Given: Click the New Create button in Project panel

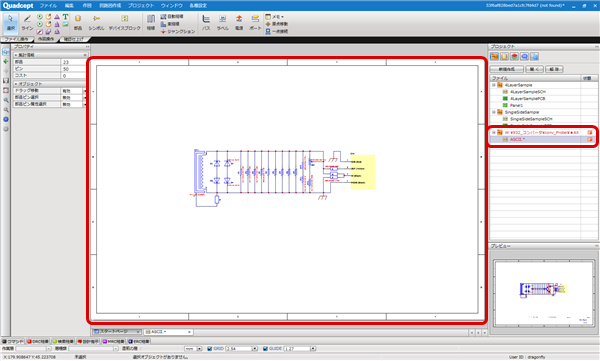Looking at the screenshot, I should pos(506,69).
